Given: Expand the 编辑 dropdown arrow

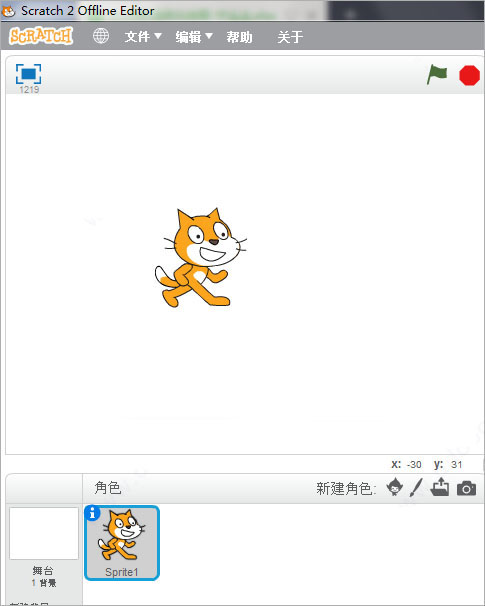Looking at the screenshot, I should pyautogui.click(x=209, y=36).
